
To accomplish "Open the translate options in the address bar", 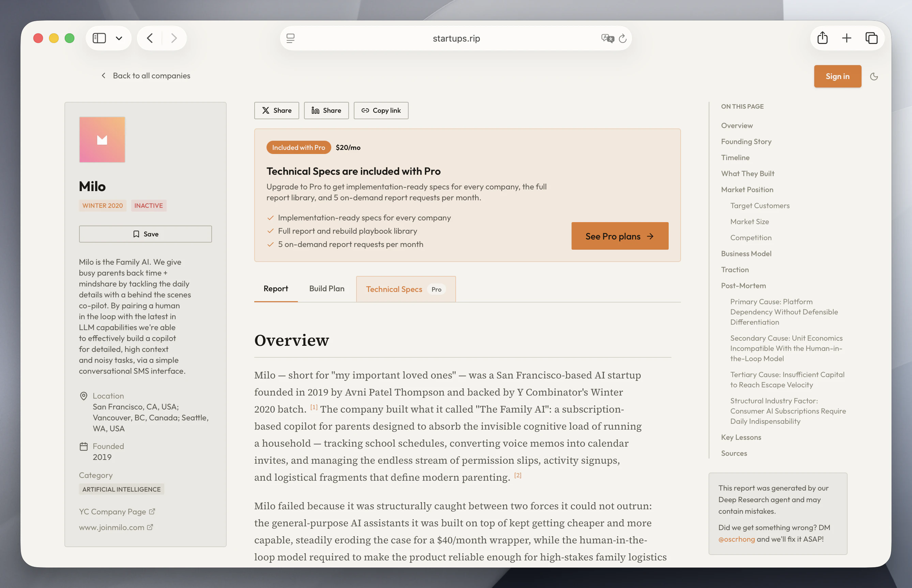I will point(607,38).
